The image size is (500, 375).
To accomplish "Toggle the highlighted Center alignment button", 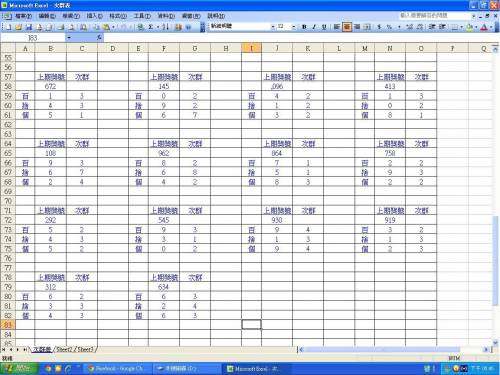I will pos(347,27).
